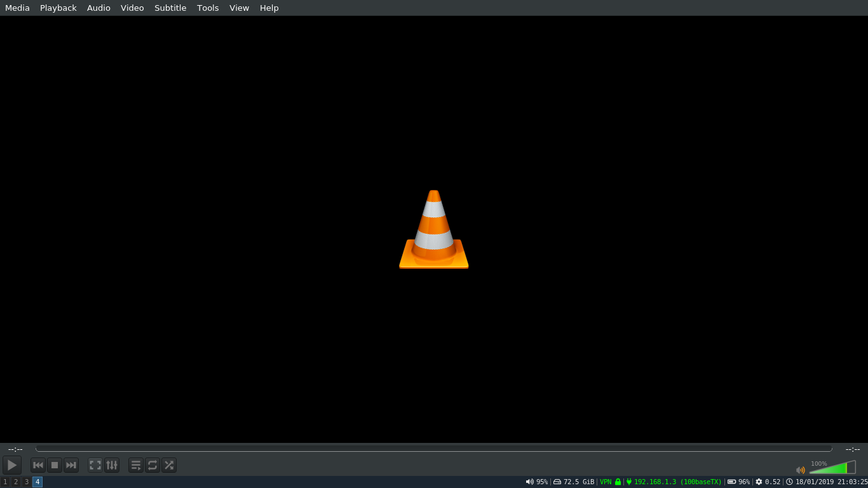Open the Media menu
Viewport: 868px width, 488px height.
(x=17, y=8)
